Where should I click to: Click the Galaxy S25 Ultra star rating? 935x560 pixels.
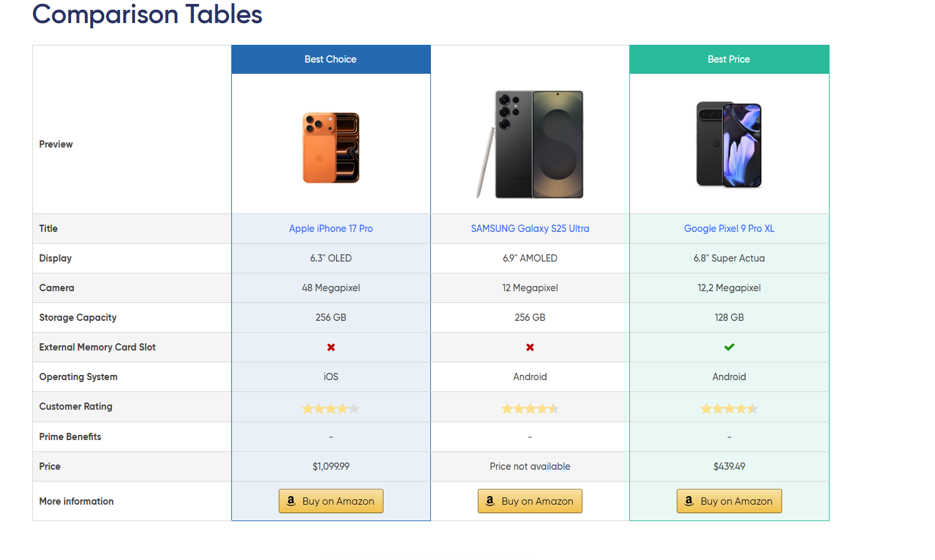pyautogui.click(x=530, y=408)
